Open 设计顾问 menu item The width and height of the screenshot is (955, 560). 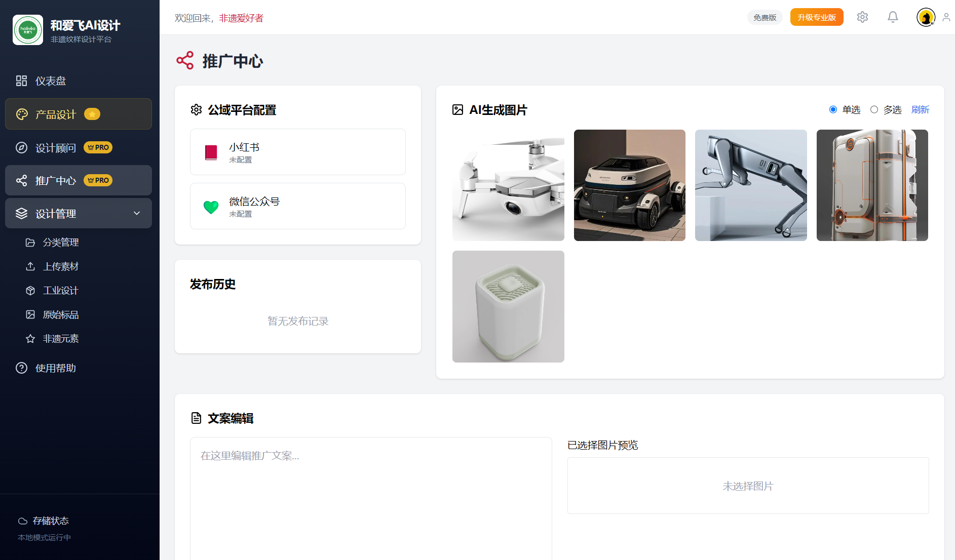pos(79,148)
